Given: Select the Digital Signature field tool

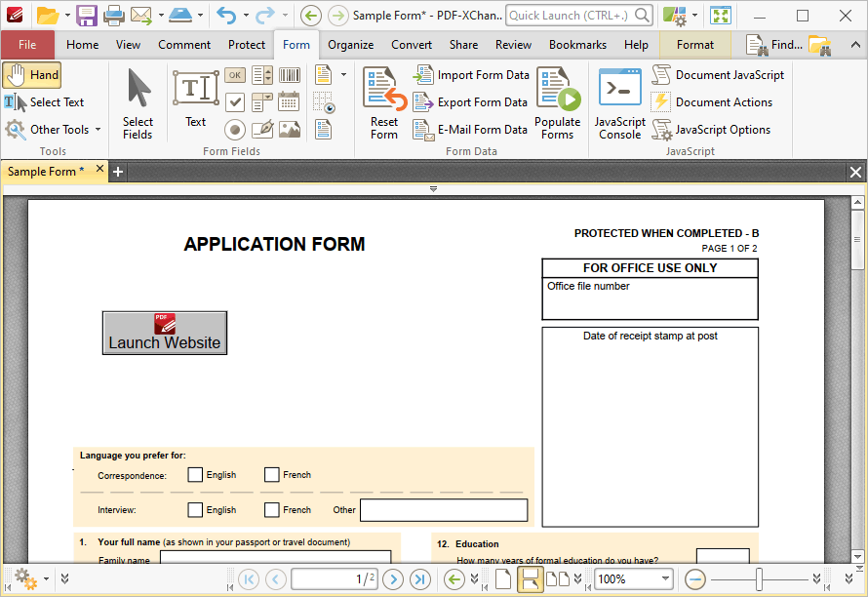Looking at the screenshot, I should click(262, 130).
